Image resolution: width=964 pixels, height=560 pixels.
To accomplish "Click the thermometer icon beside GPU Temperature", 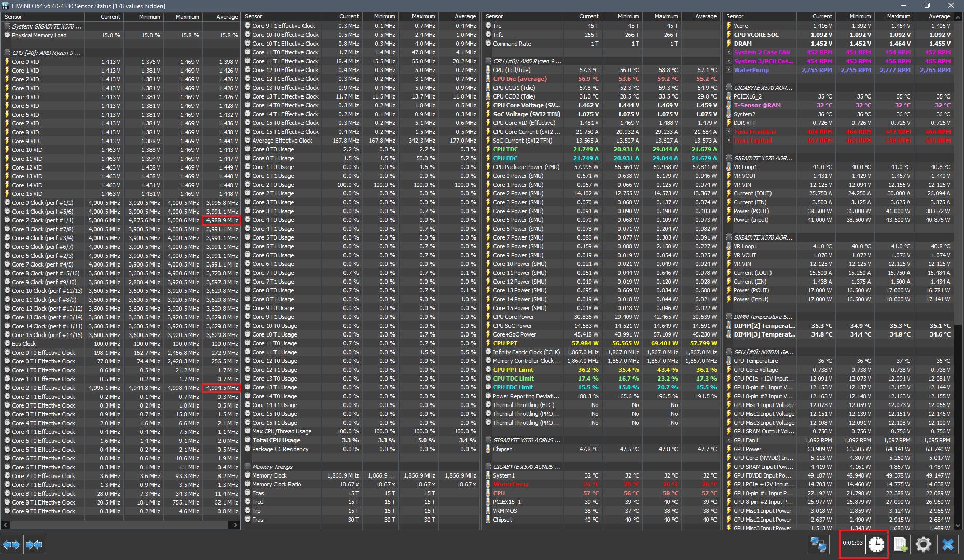I will coord(729,361).
